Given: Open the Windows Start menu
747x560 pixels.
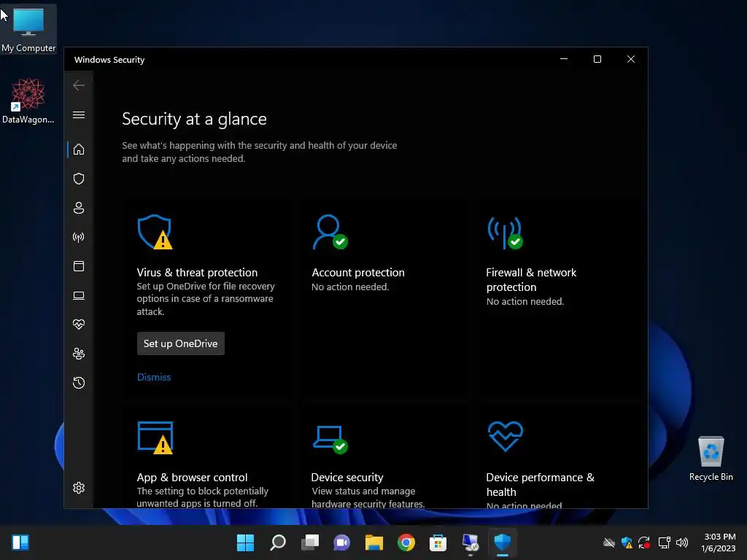Looking at the screenshot, I should pyautogui.click(x=245, y=542).
